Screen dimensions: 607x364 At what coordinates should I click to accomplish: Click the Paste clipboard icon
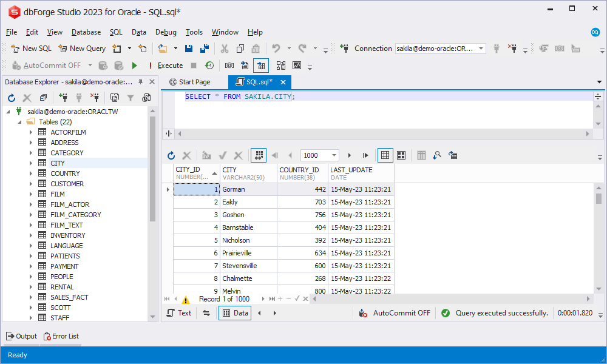256,49
